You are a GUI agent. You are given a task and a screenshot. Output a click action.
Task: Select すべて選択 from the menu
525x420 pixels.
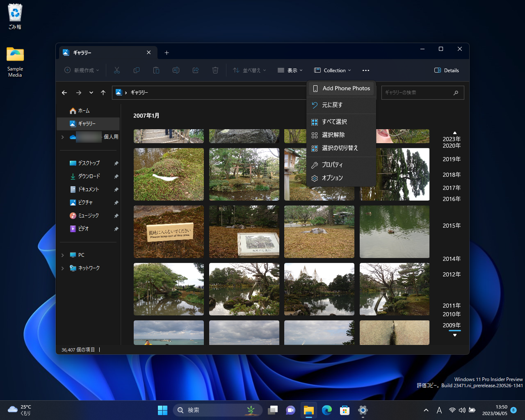coord(335,122)
